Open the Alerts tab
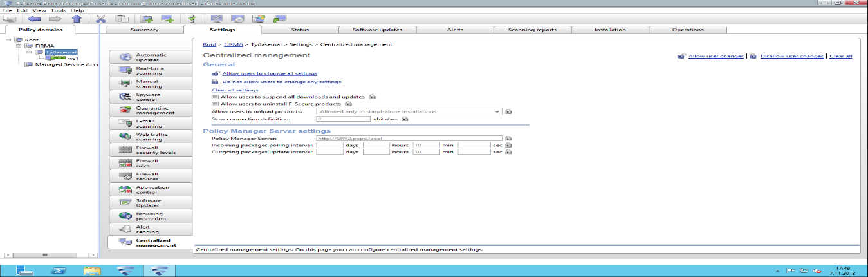The height and width of the screenshot is (277, 868). [455, 30]
